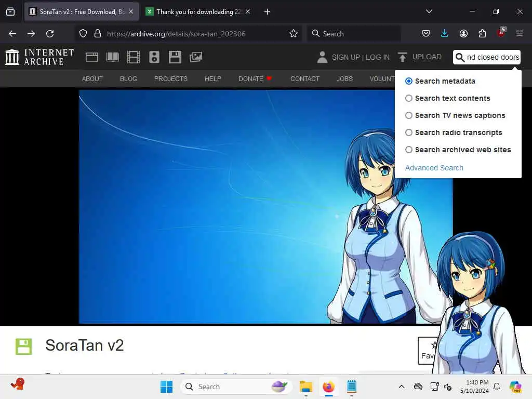532x399 pixels.
Task: Show hidden icons in system tray chevron
Action: coord(402,387)
